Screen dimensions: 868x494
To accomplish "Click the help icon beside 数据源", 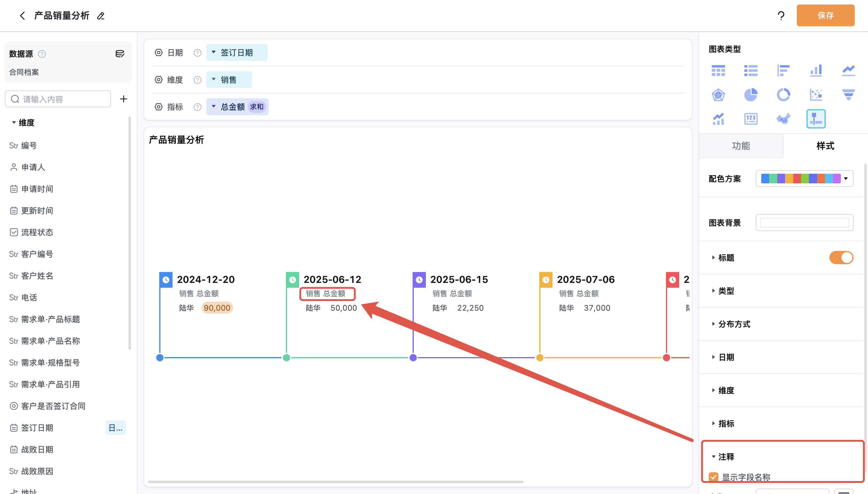I will [42, 54].
